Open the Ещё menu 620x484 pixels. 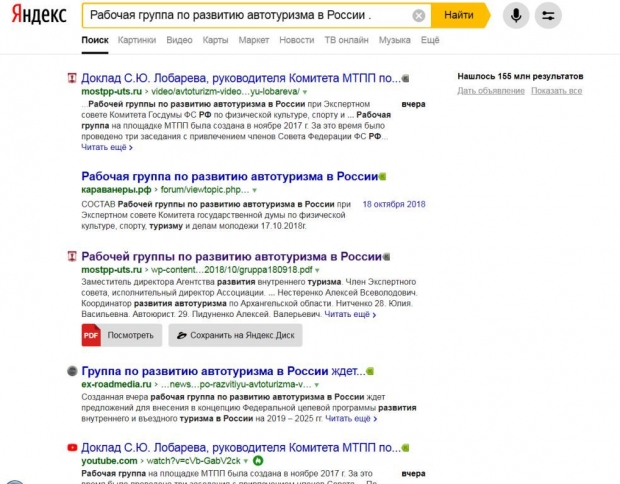point(430,40)
